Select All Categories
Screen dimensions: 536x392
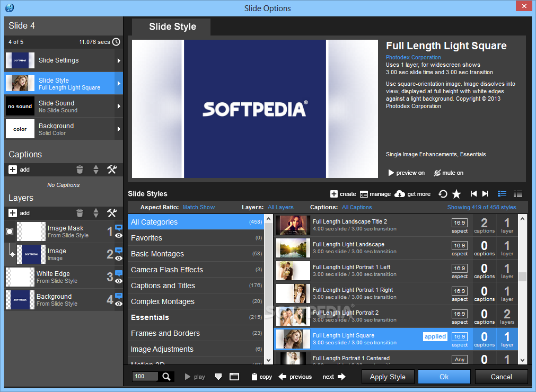[x=196, y=222]
